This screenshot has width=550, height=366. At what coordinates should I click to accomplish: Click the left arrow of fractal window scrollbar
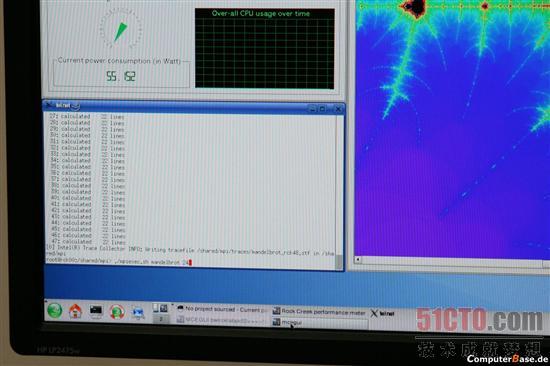point(358,260)
